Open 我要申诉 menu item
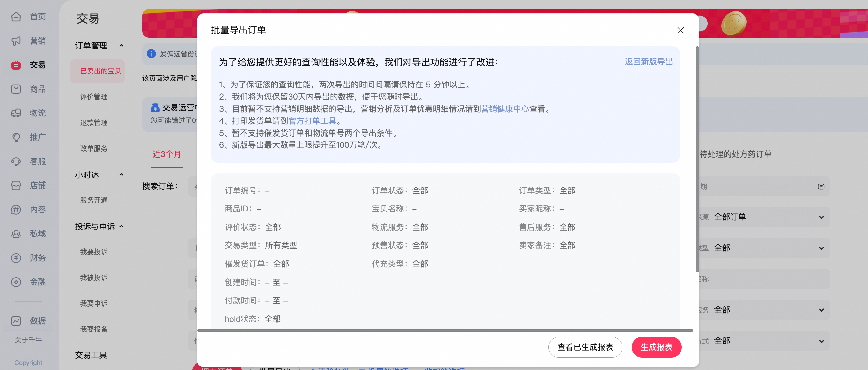This screenshot has height=370, width=868. pyautogui.click(x=94, y=304)
